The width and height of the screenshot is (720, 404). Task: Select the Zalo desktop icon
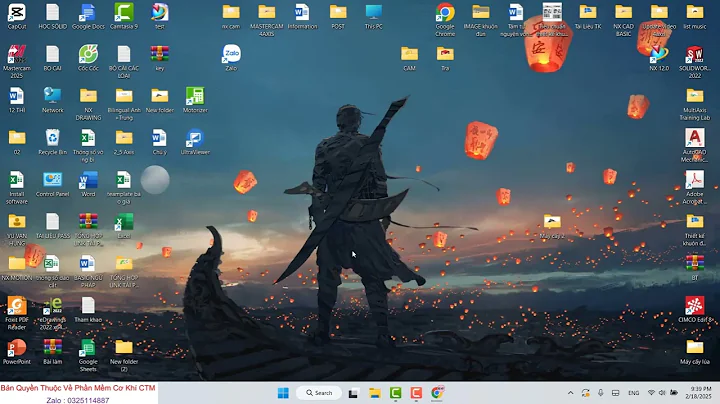(x=231, y=58)
